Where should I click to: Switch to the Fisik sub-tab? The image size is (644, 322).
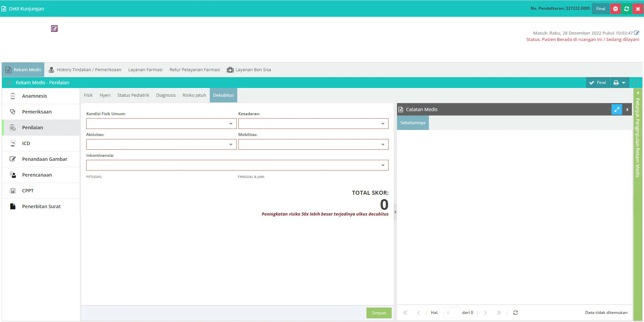click(88, 95)
